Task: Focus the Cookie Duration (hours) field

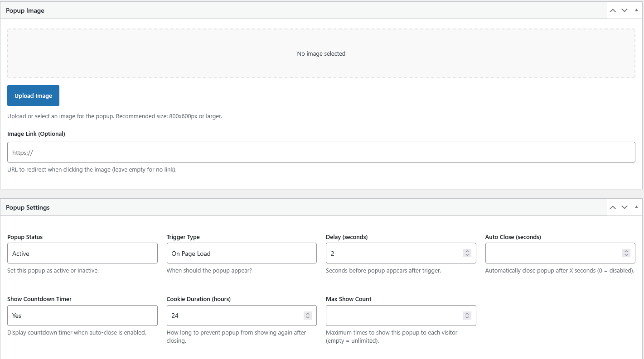Action: [242, 316]
